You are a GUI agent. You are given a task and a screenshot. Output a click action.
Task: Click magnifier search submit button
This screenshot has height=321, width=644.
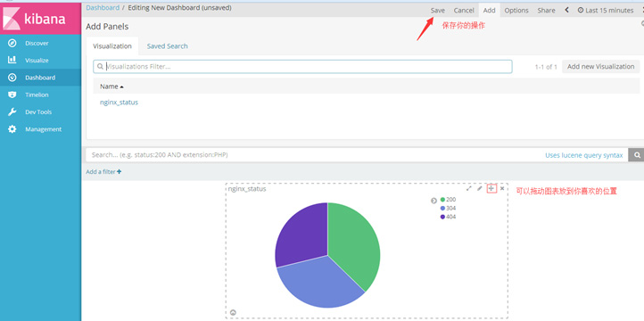[x=637, y=155]
